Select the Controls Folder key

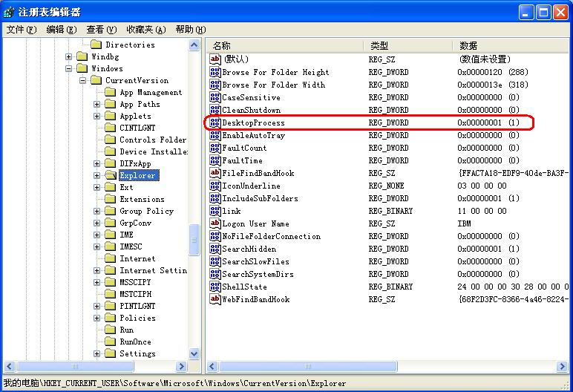coord(153,140)
